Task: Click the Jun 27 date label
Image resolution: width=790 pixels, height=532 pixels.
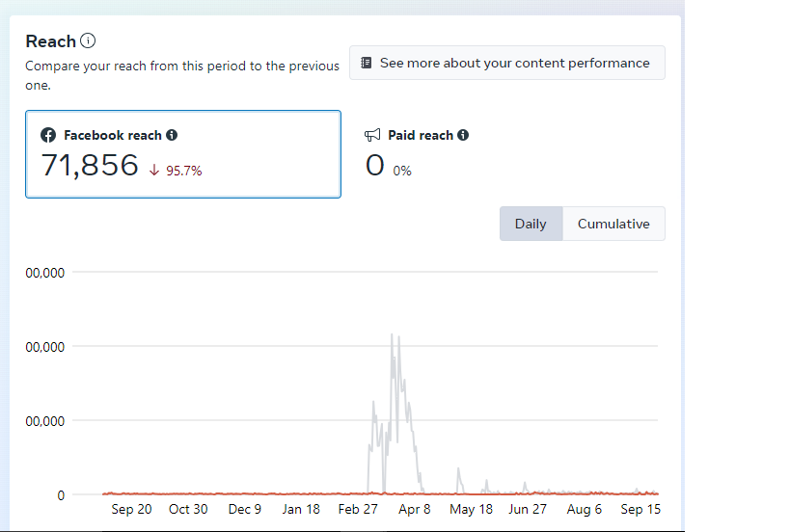Action: point(527,509)
